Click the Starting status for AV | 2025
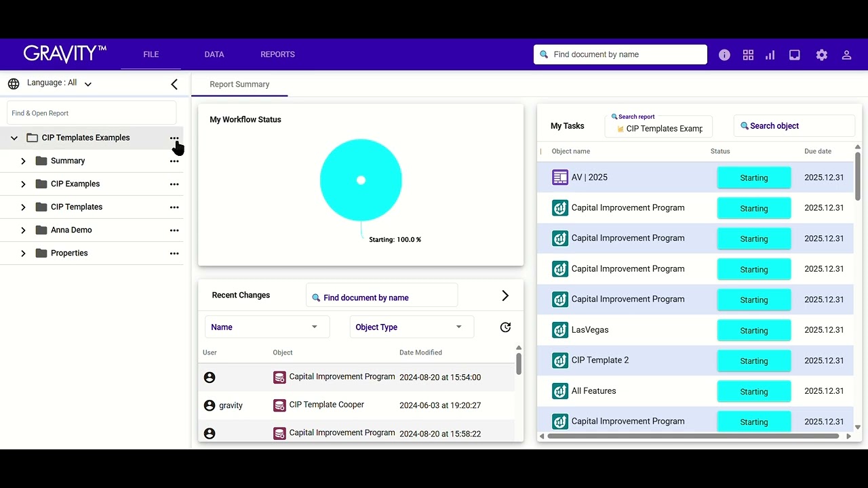868x488 pixels. (754, 178)
